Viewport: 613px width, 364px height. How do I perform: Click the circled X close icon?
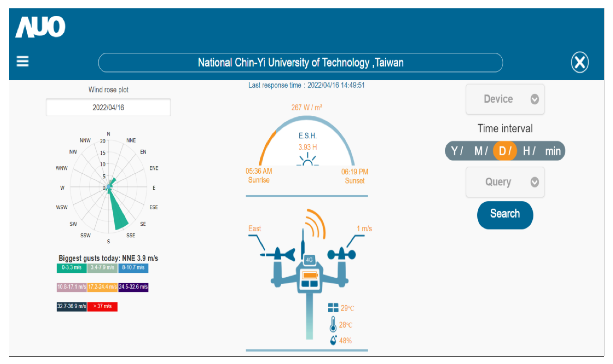click(x=579, y=62)
